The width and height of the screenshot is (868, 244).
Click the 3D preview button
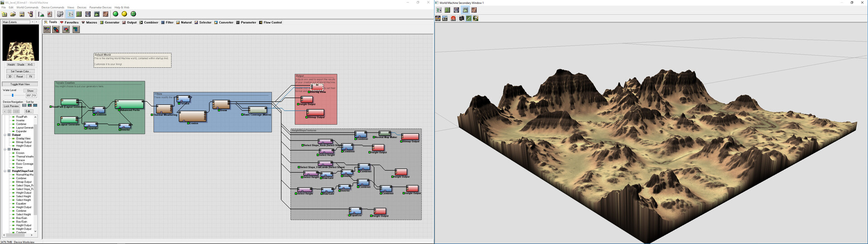coord(10,76)
